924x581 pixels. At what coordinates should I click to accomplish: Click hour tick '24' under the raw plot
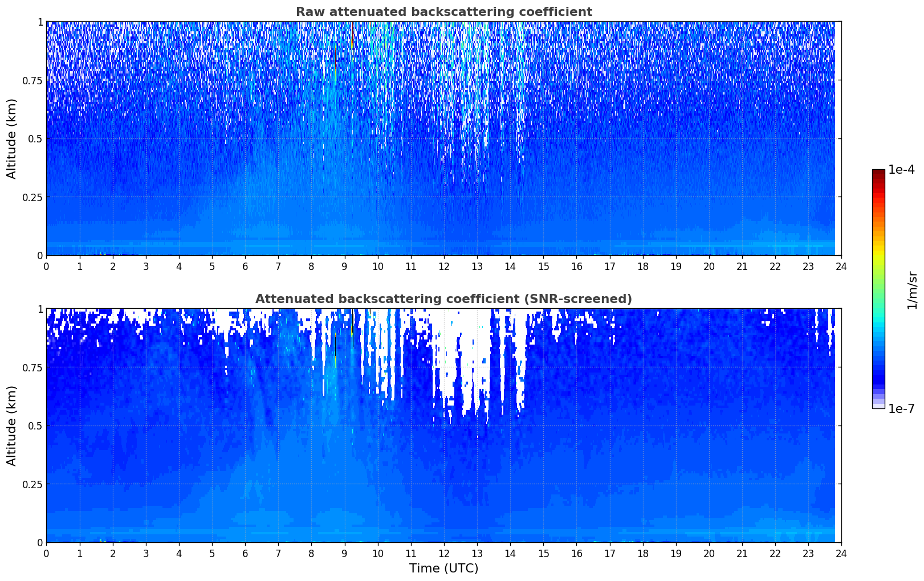tap(841, 266)
